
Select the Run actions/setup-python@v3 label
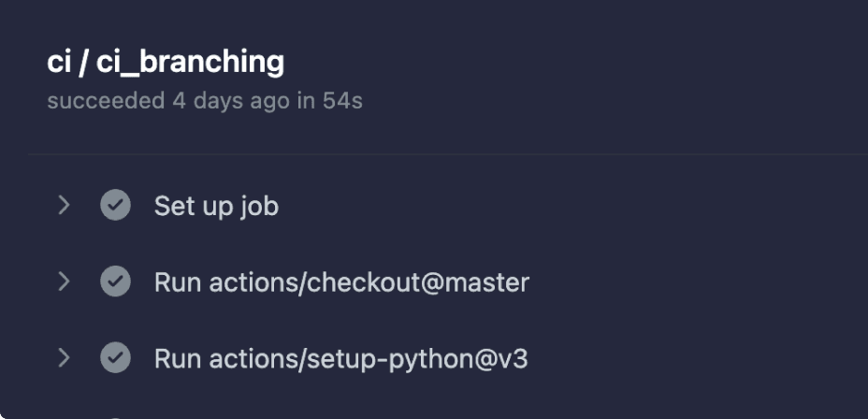(341, 359)
